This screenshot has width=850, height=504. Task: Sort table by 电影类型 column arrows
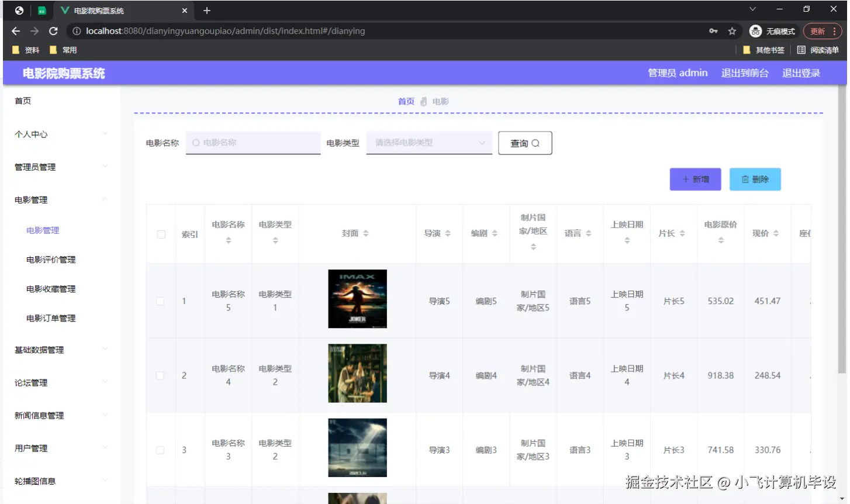tap(275, 240)
